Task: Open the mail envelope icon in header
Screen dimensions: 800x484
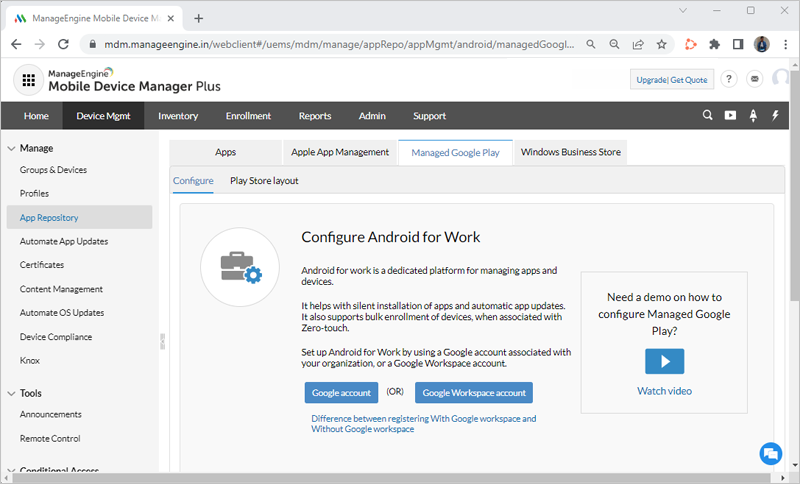Action: point(754,80)
